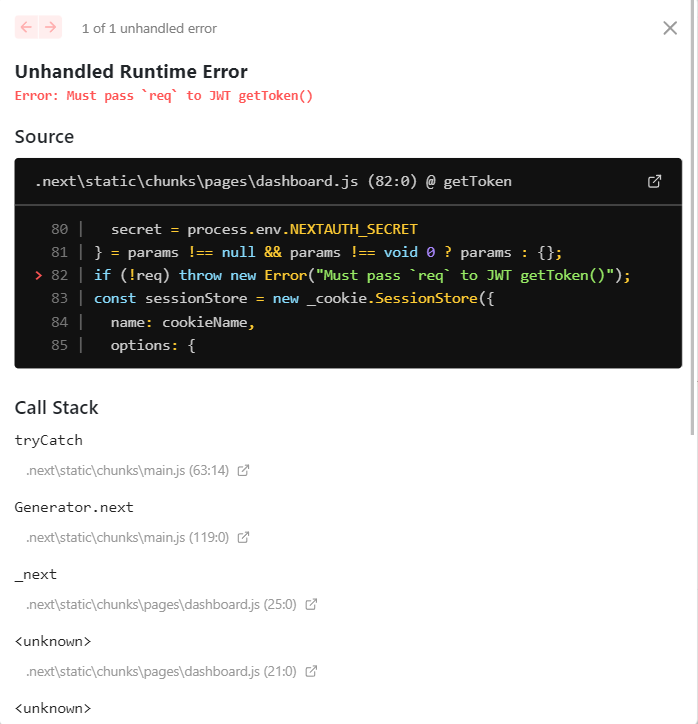Click the Call Stack heading
Image resolution: width=698 pixels, height=724 pixels.
tap(56, 408)
